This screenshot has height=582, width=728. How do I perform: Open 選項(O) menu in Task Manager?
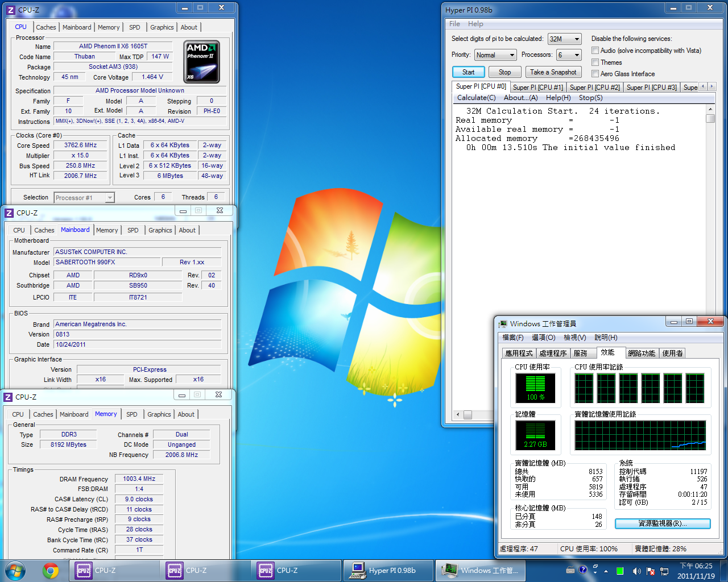pos(544,338)
